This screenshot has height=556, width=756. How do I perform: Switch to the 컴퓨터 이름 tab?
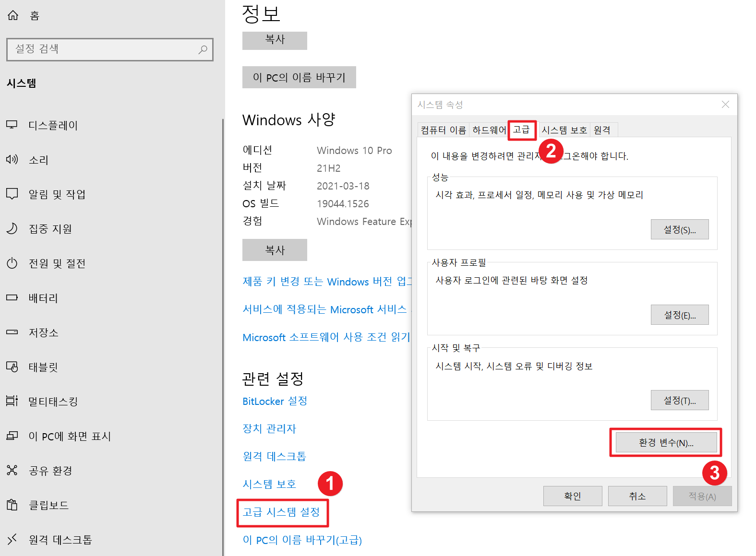coord(444,130)
